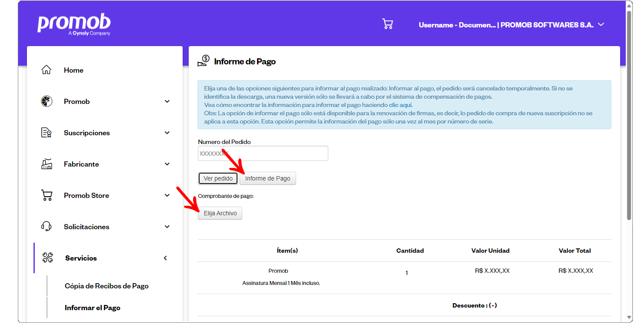Click the Promob item name in table
The width and height of the screenshot is (644, 328).
tap(278, 271)
